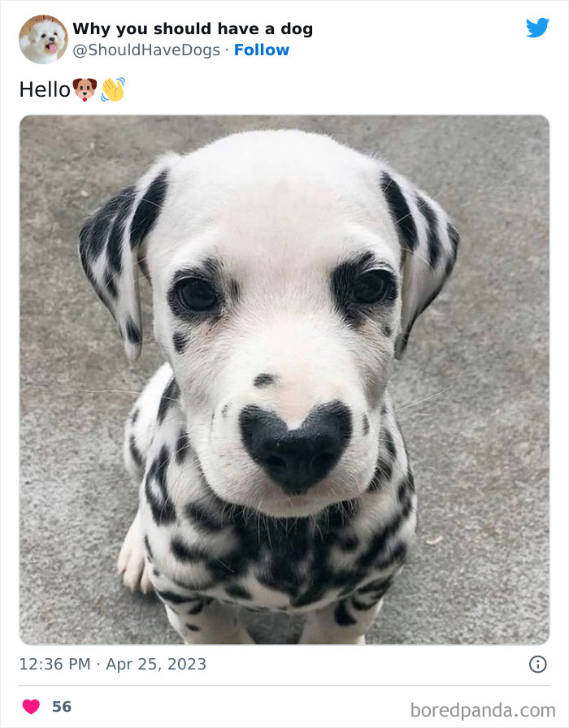View the 56 likes count
Viewport: 569px width, 728px height.
tap(62, 707)
